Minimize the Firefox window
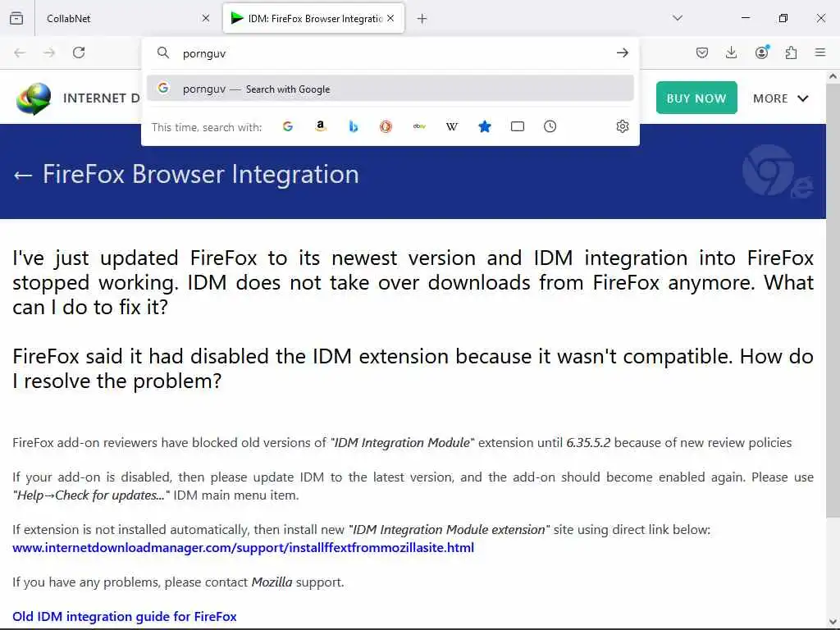The height and width of the screenshot is (630, 840). (745, 18)
